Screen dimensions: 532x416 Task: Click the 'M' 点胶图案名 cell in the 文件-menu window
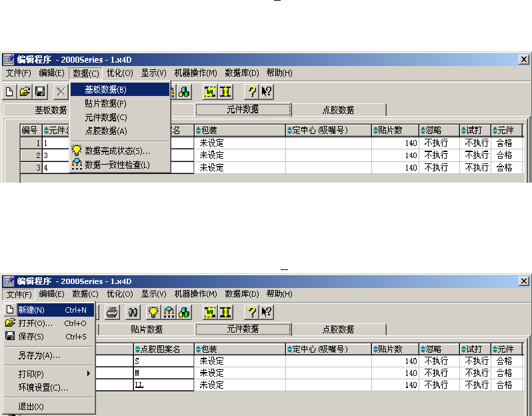point(164,373)
